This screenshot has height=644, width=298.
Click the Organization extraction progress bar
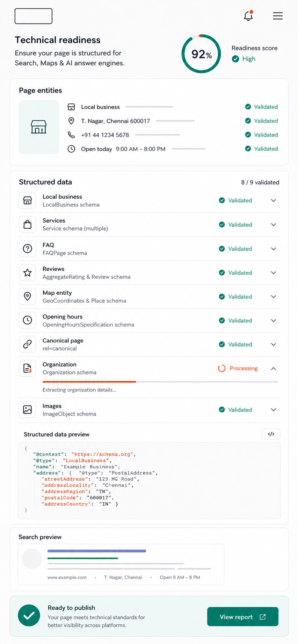pos(160,382)
